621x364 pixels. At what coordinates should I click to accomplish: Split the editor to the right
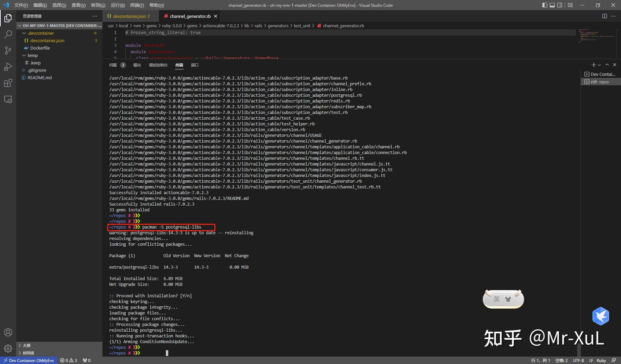point(604,16)
